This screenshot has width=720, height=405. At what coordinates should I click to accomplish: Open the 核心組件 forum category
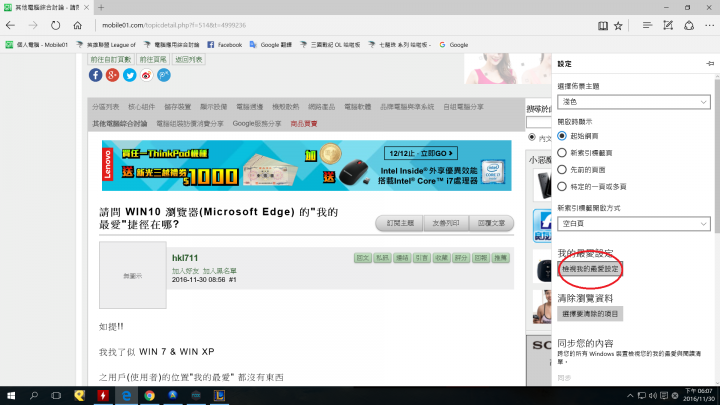click(x=141, y=107)
